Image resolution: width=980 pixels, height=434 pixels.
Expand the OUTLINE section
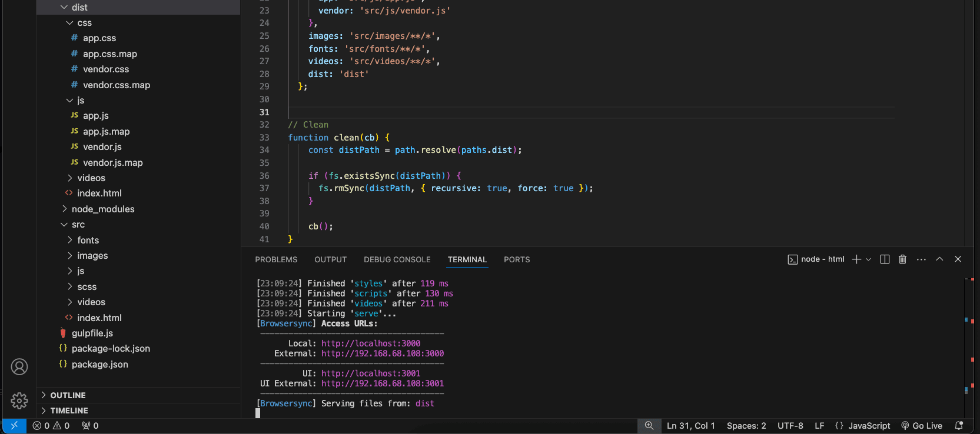pyautogui.click(x=68, y=395)
